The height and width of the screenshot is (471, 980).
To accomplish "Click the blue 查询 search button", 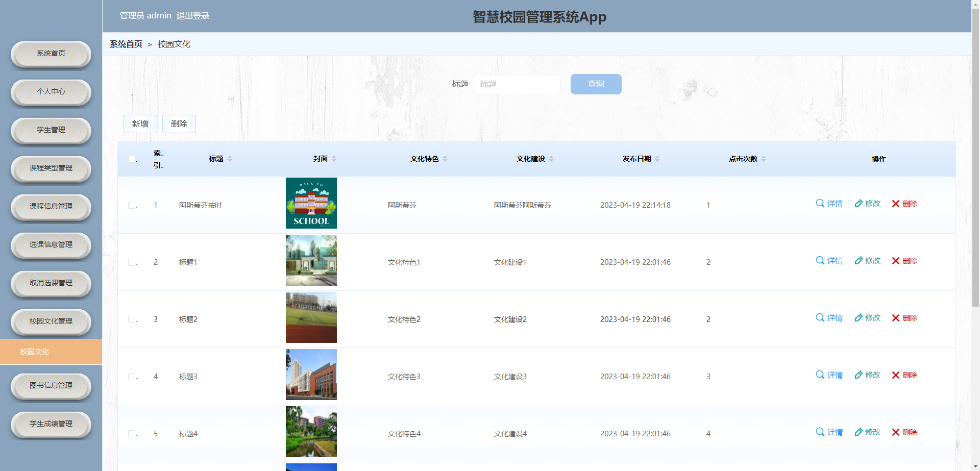I will pos(596,84).
